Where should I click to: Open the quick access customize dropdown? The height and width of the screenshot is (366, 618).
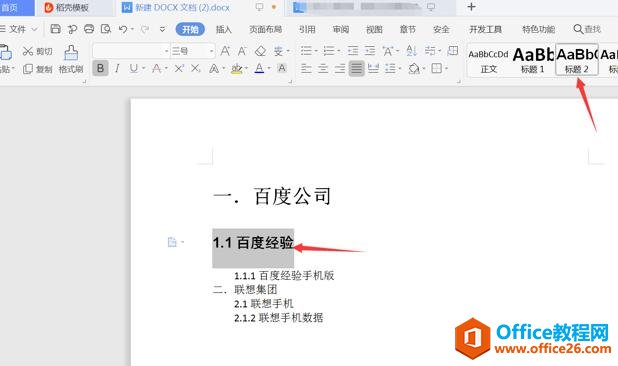(x=162, y=29)
